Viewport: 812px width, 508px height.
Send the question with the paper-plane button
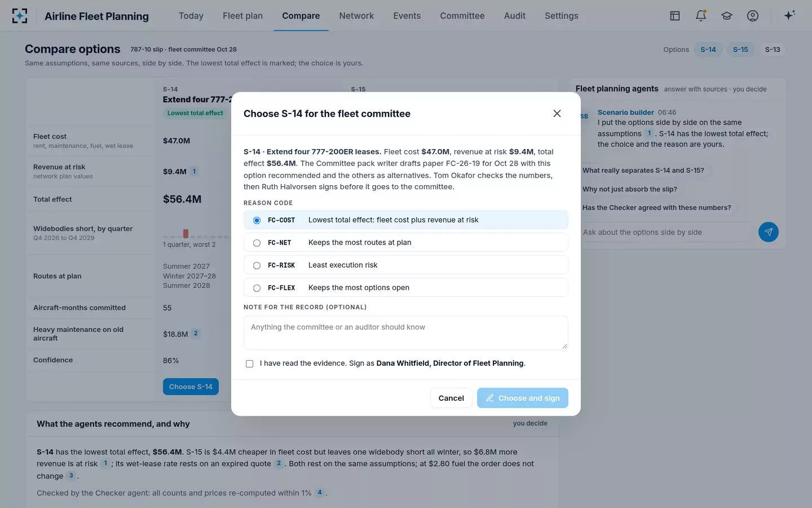coord(768,232)
